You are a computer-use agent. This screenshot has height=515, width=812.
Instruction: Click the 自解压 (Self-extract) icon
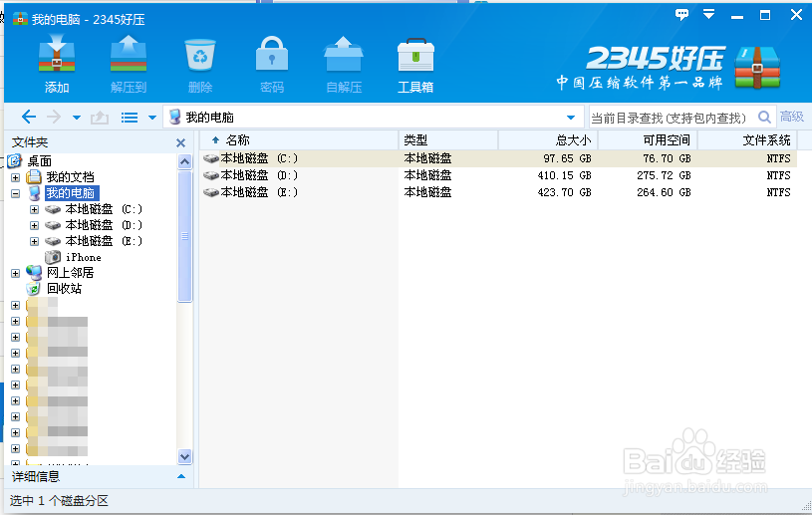[x=344, y=54]
